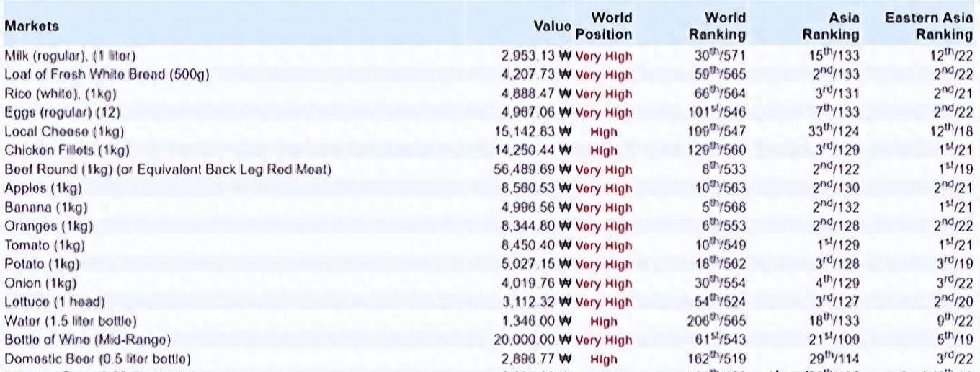Click the High position for Local Cheese
Image resolution: width=980 pixels, height=372 pixels.
click(x=604, y=132)
